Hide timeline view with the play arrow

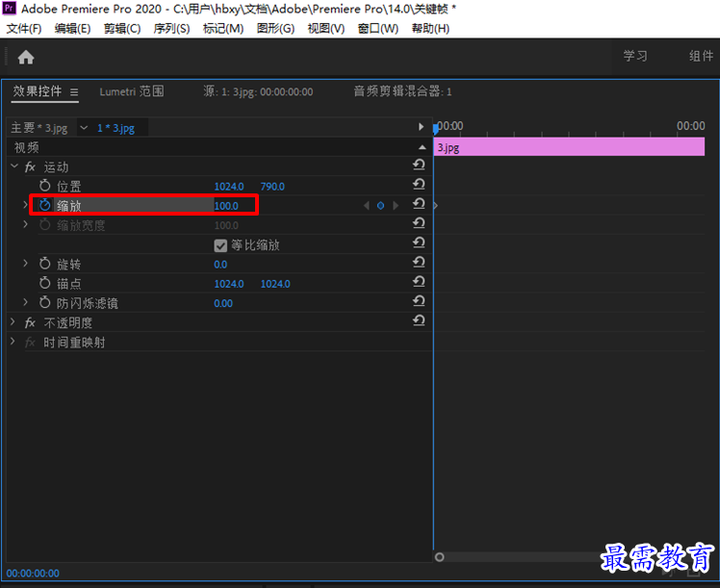(x=421, y=127)
